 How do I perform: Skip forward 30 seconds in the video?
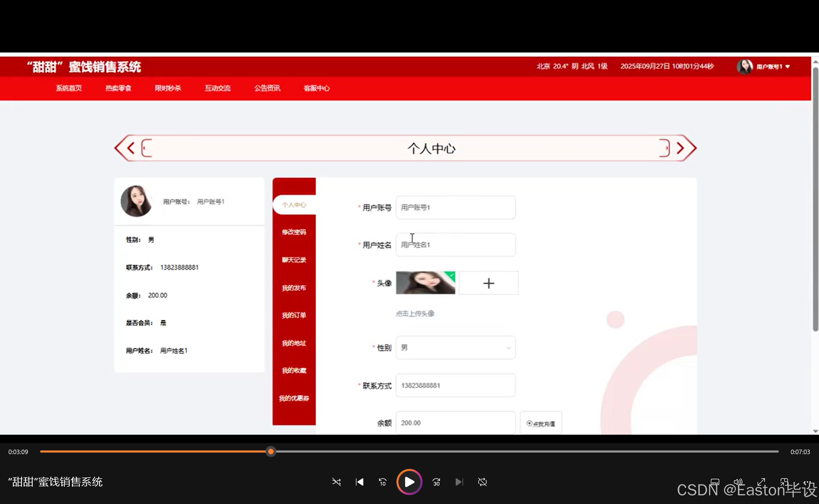point(436,482)
